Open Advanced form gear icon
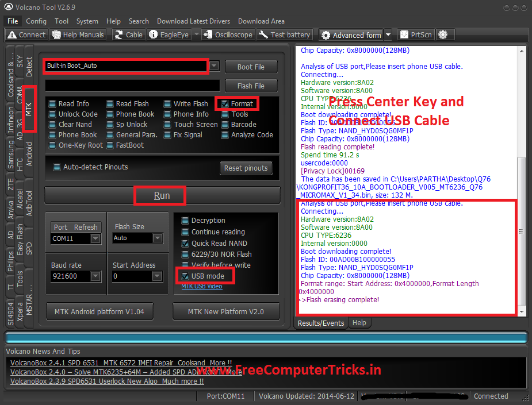 326,35
